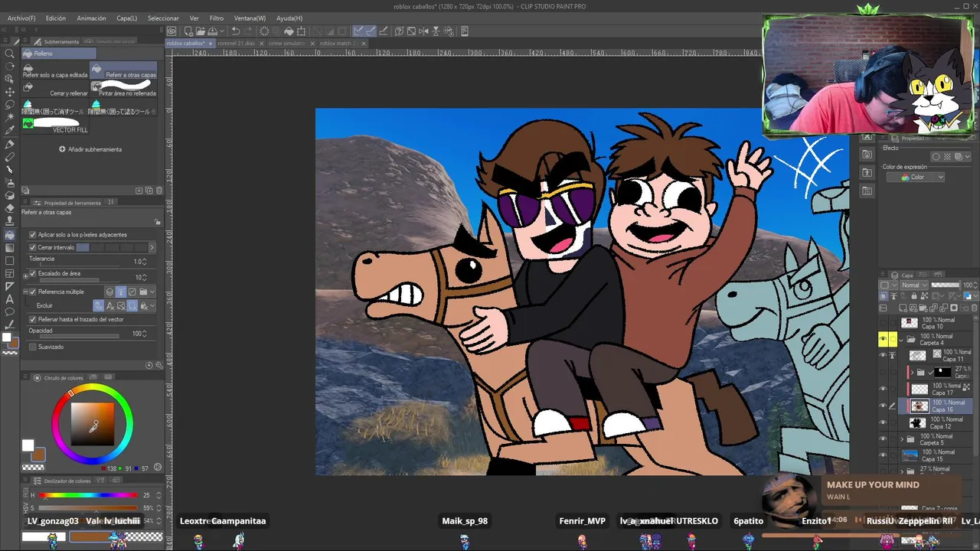980x551 pixels.
Task: Adjust Tolerancia stepper arrows
Action: click(x=145, y=262)
